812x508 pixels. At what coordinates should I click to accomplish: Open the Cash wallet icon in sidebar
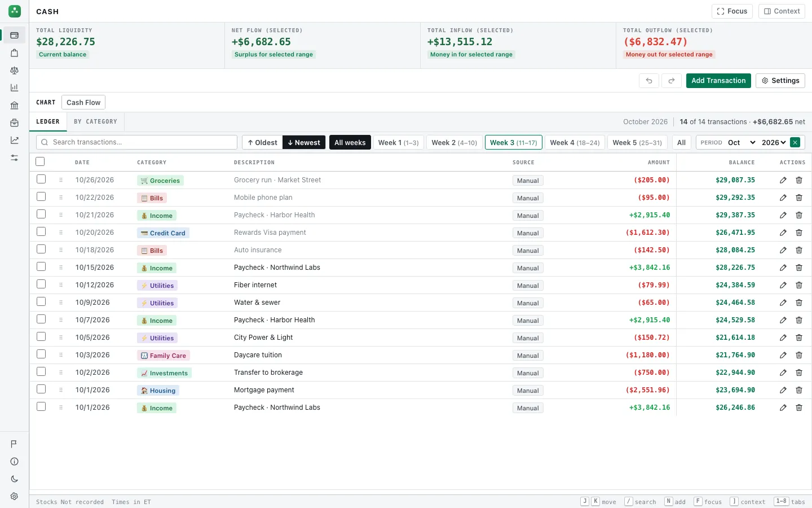[x=15, y=35]
